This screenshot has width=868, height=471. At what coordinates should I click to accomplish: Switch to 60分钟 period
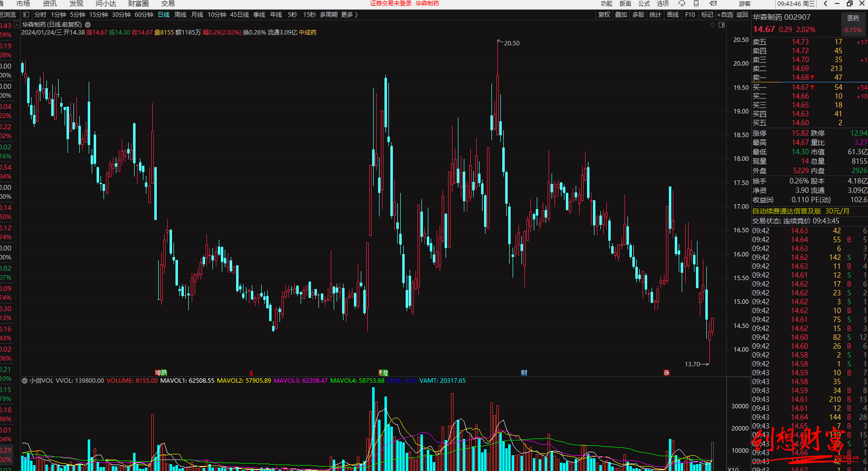coord(144,15)
